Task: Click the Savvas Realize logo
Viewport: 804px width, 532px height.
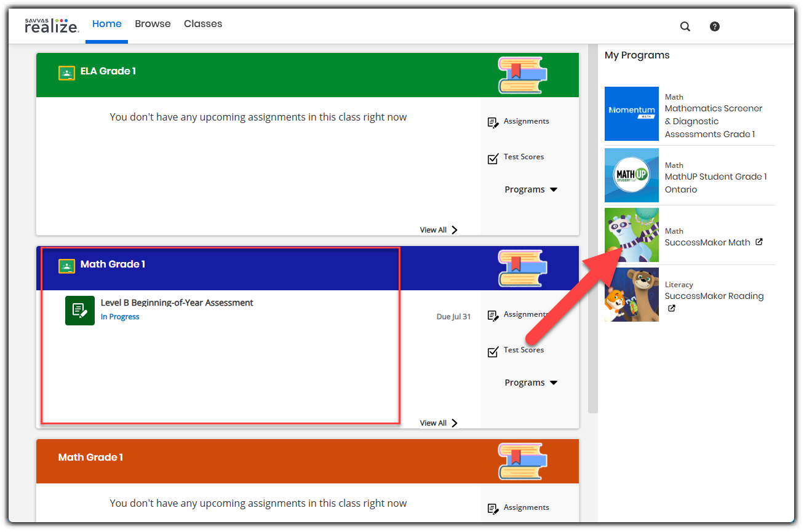Action: pyautogui.click(x=51, y=25)
